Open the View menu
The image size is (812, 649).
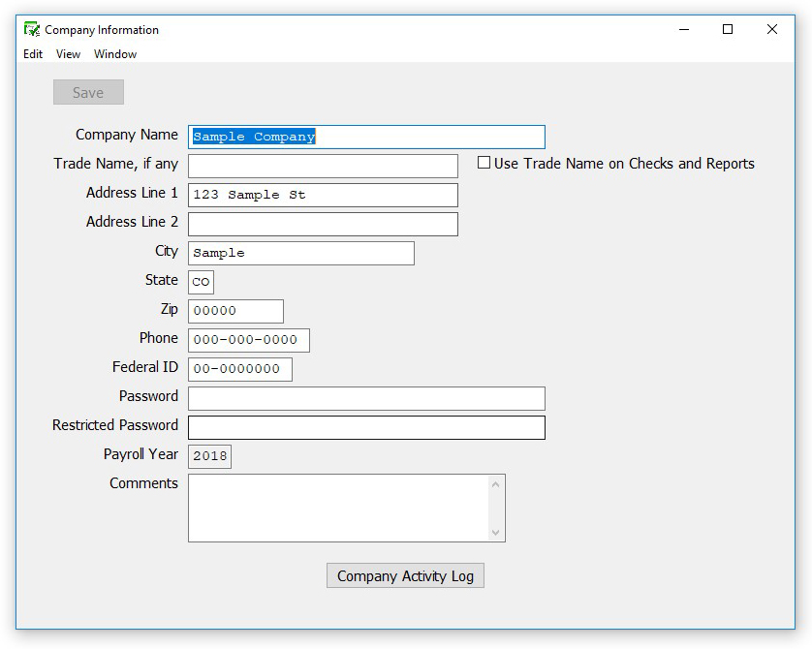pos(67,54)
